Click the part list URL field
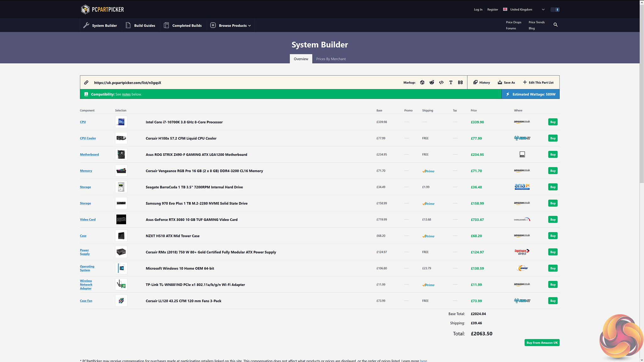Screen dimensions: 644x362 coord(128,83)
